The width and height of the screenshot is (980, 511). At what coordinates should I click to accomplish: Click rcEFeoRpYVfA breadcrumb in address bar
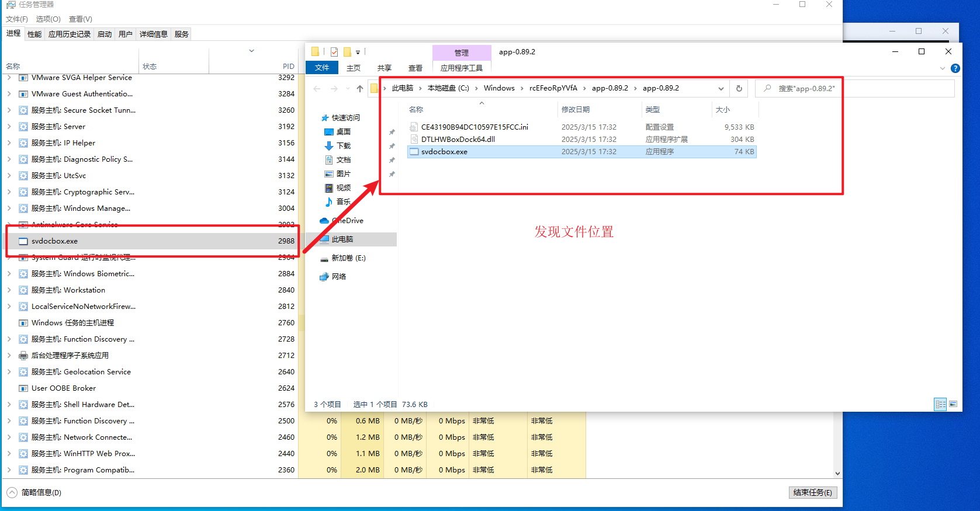(553, 88)
